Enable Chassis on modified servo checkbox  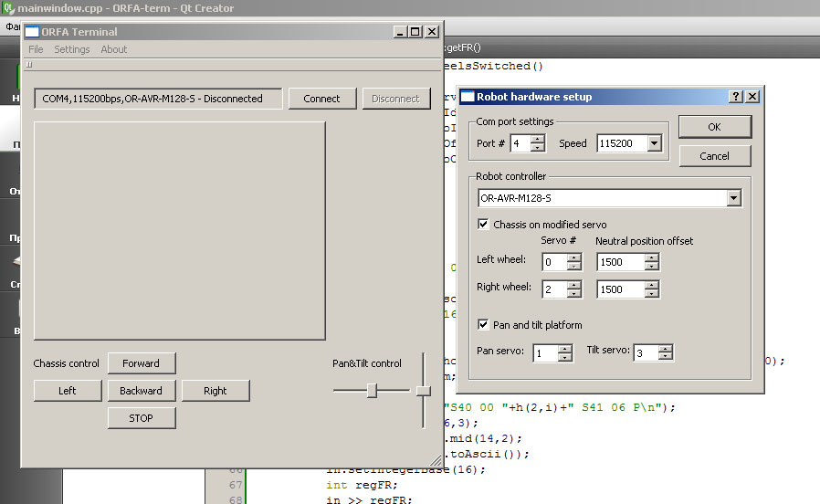[x=484, y=224]
